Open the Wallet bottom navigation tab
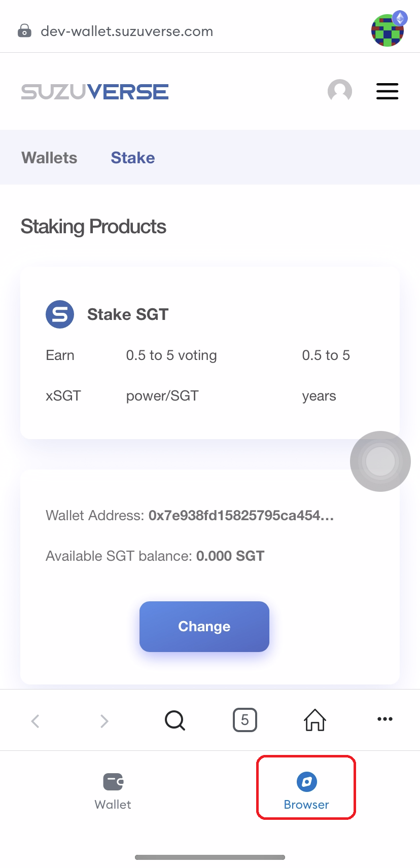 click(x=113, y=790)
